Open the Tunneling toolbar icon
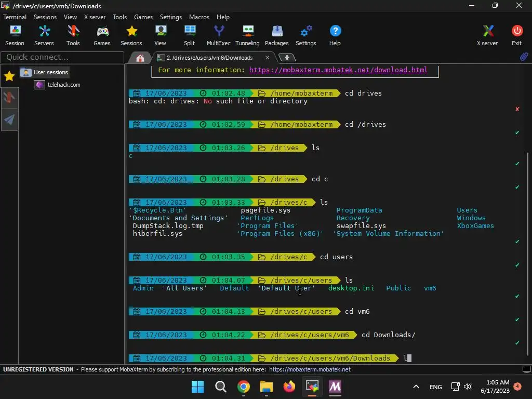The width and height of the screenshot is (532, 399). [x=247, y=35]
